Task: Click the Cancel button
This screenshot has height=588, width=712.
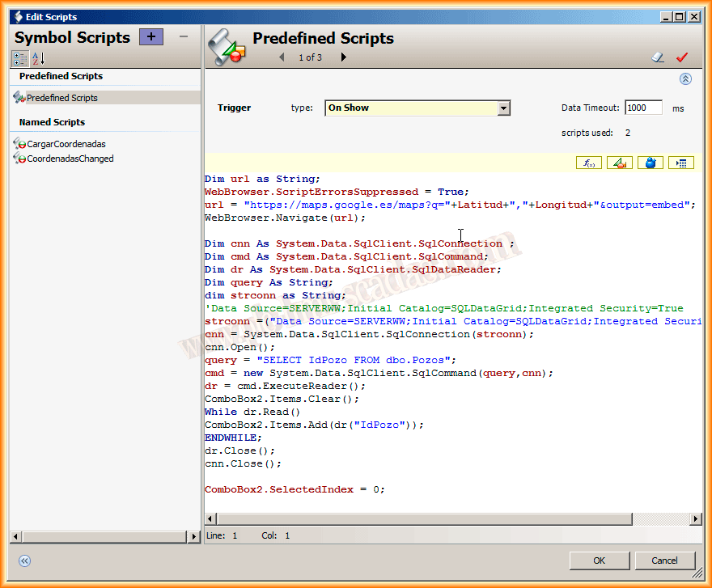Action: click(664, 561)
